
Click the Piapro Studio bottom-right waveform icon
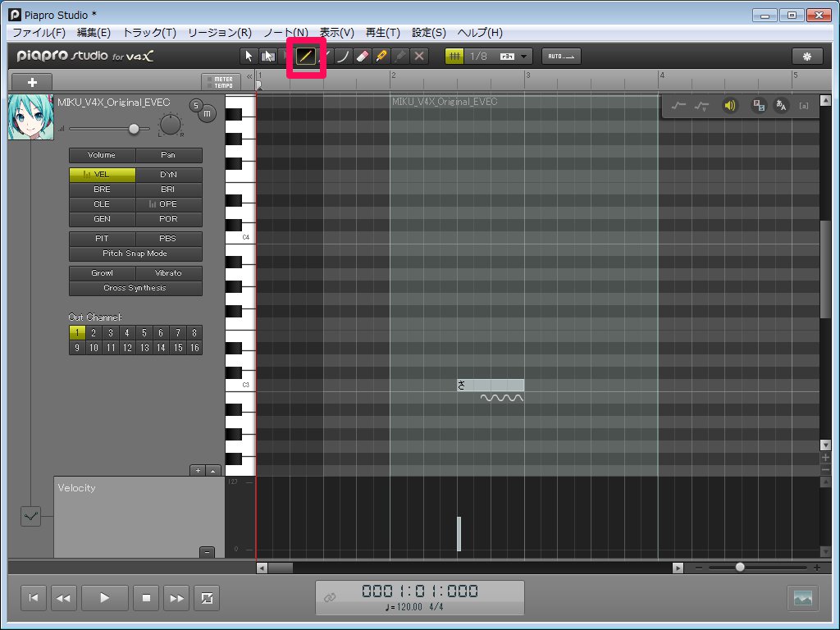tap(802, 598)
